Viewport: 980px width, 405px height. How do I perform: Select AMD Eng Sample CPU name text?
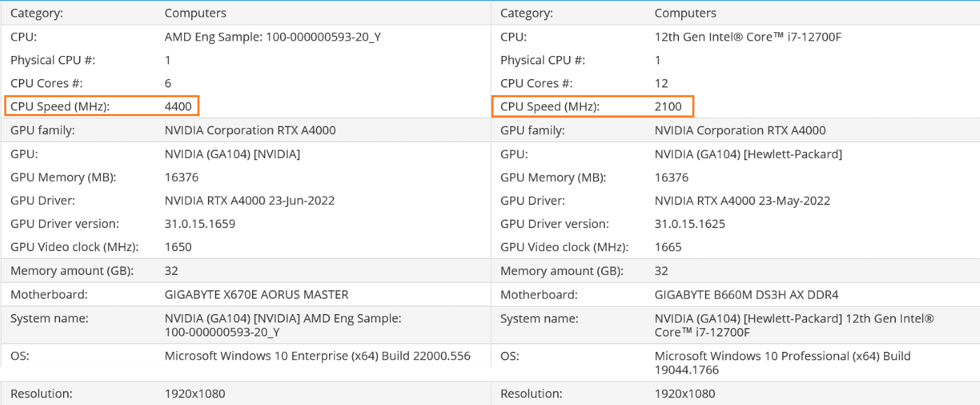(272, 36)
